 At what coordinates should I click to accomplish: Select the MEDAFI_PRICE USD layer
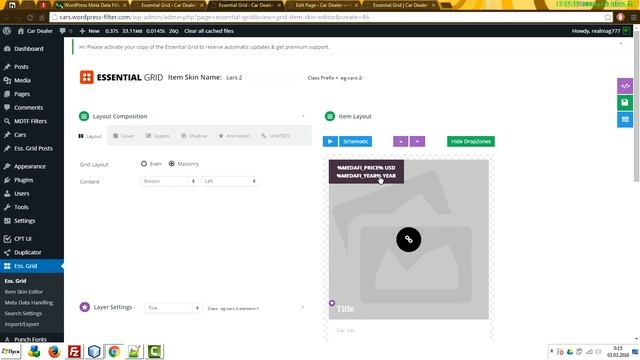coord(366,167)
